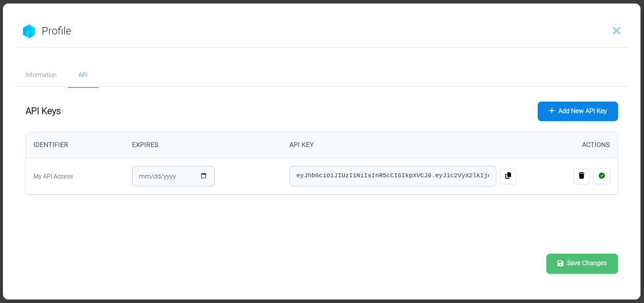Select the My API Access identifier
Screen dimensions: 644x303
(53, 177)
